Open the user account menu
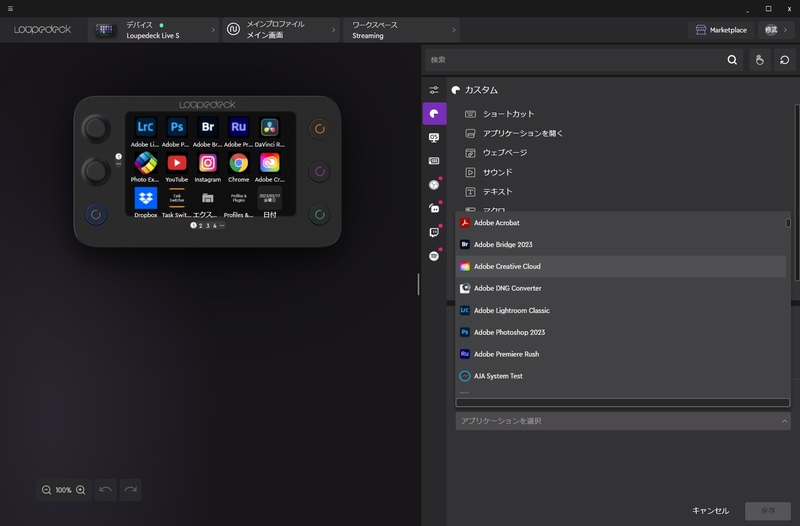Image resolution: width=800 pixels, height=526 pixels. click(776, 30)
